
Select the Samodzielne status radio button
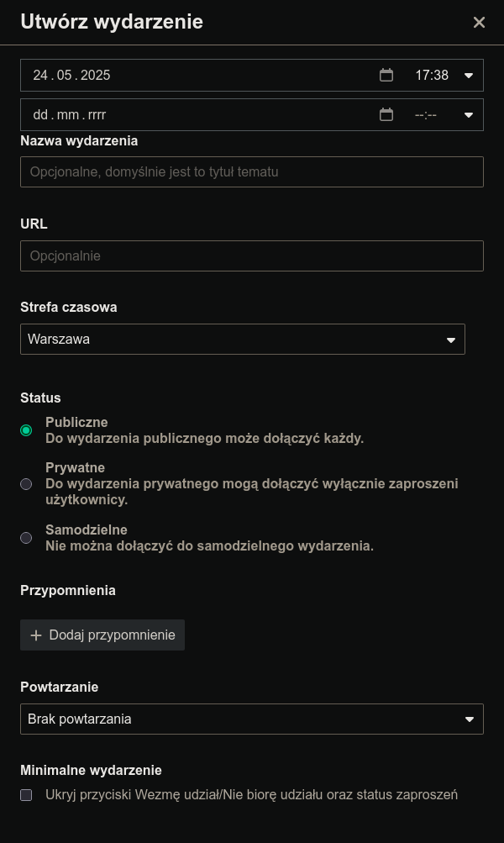tap(26, 538)
